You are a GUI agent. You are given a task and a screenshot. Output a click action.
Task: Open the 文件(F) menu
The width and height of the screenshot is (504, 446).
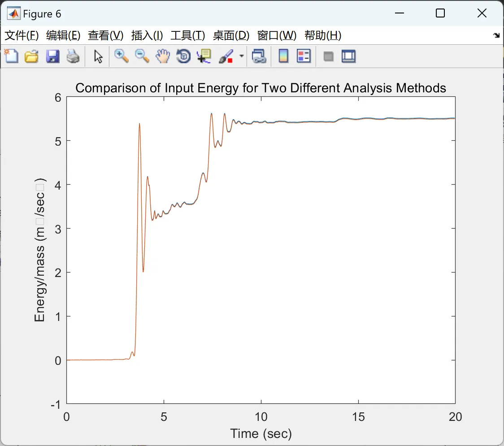(x=22, y=35)
